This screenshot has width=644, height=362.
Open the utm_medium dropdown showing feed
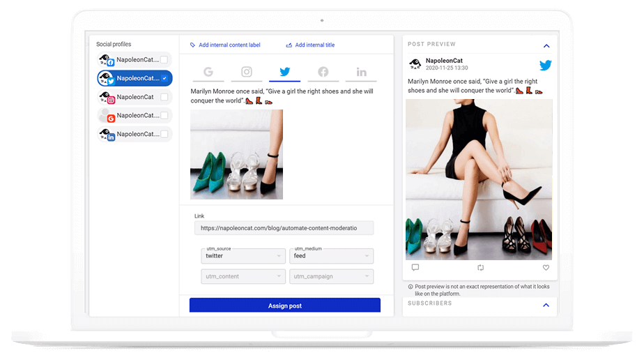331,256
